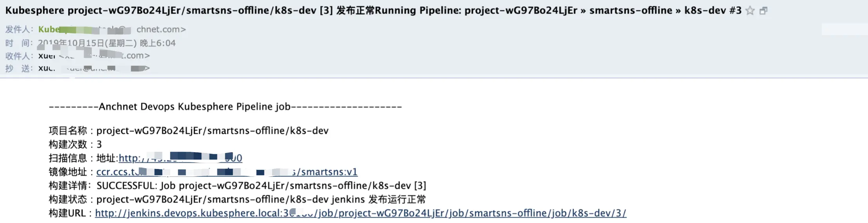
Task: Click the 构建次数 value 3
Action: tap(99, 144)
